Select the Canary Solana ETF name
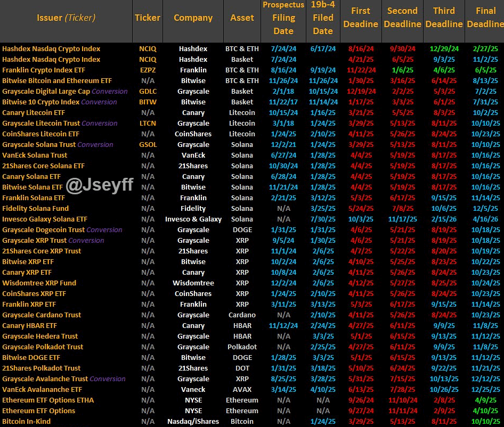The width and height of the screenshot is (504, 427). (31, 176)
